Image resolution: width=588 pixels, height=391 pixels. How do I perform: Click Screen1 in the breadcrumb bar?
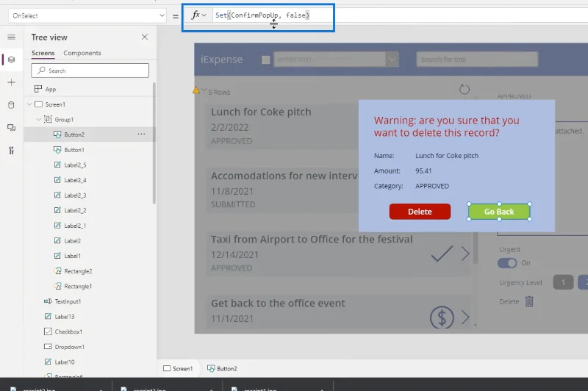[x=178, y=368]
